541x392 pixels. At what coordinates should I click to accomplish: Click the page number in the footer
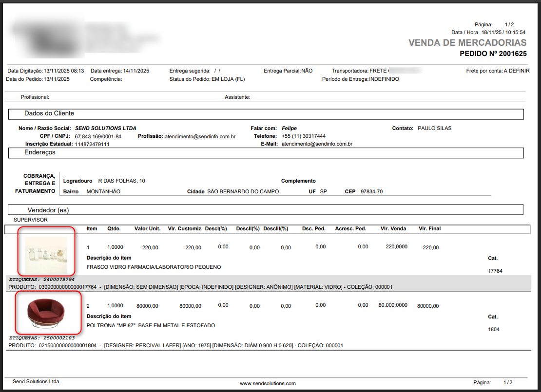(x=508, y=382)
